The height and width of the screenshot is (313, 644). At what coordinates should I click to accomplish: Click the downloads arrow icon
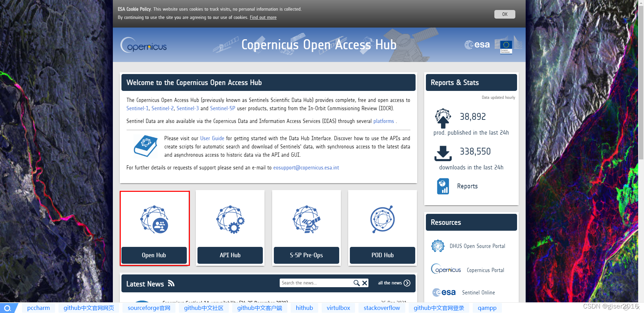coord(443,153)
